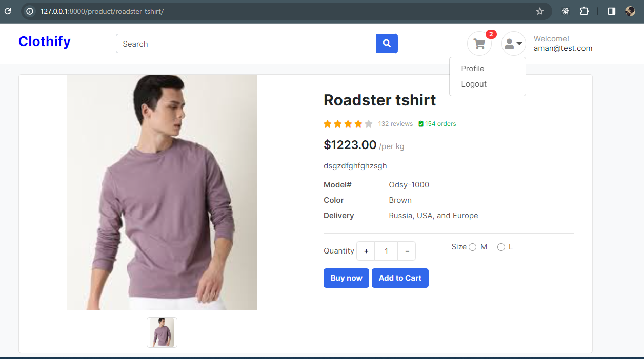Click the Buy now button

click(x=346, y=278)
